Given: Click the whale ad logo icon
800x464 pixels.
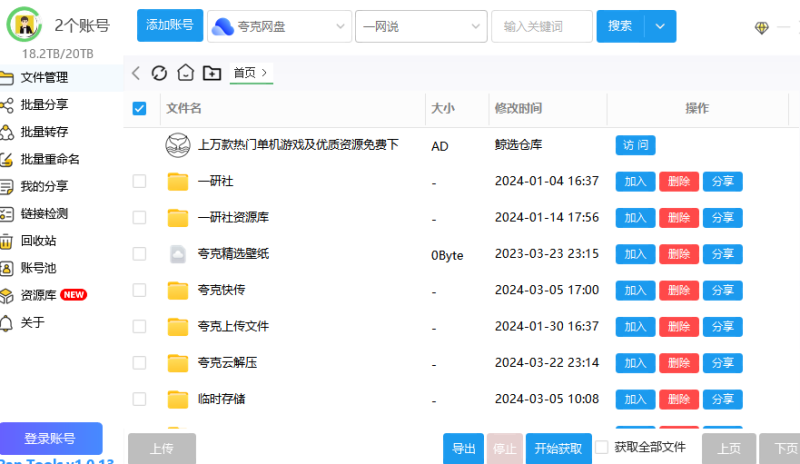Looking at the screenshot, I should pos(178,145).
